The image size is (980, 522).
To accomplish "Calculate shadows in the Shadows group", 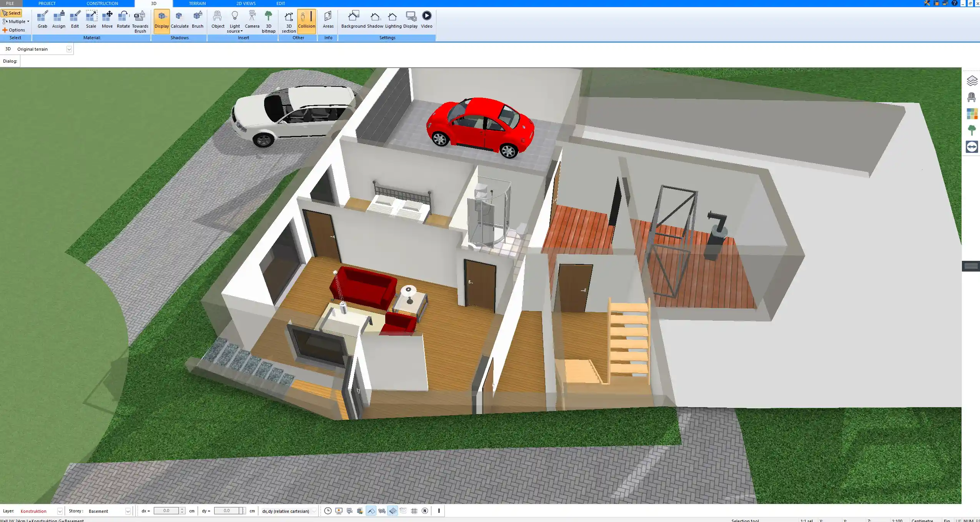I will coord(180,20).
